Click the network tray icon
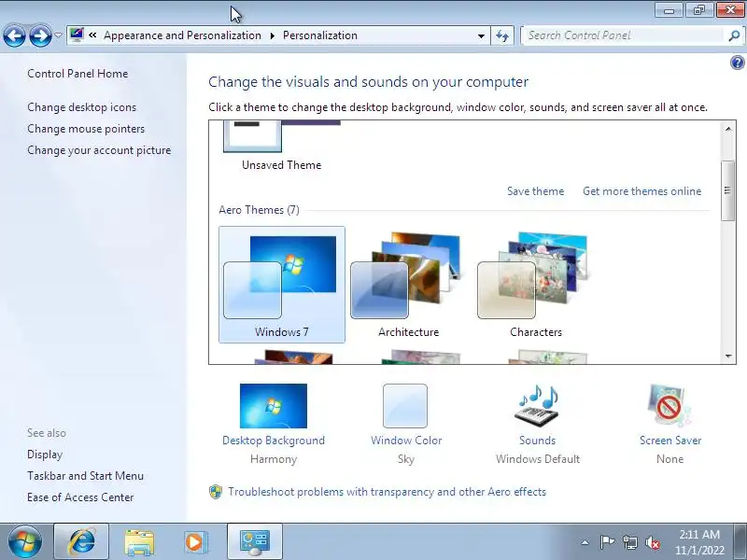 click(x=629, y=542)
